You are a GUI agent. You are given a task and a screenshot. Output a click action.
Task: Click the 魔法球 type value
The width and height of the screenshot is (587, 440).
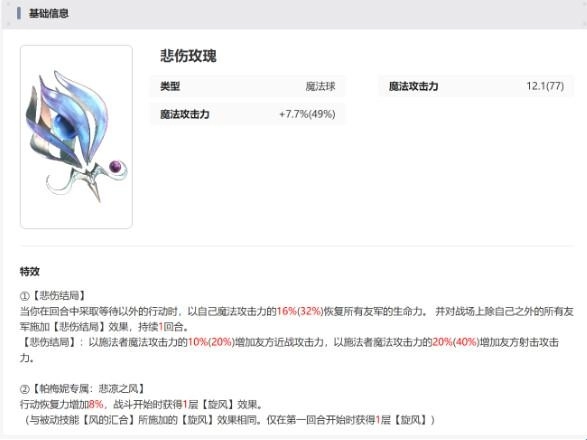[320, 87]
